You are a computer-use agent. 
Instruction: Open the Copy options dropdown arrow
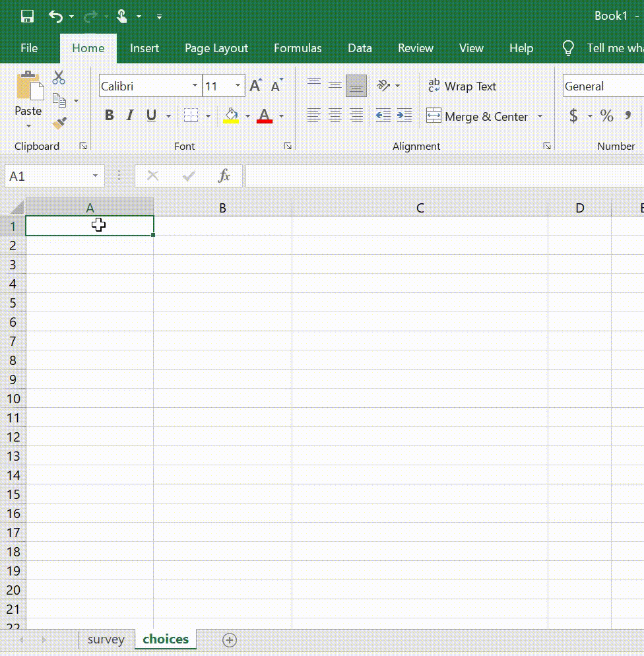[x=76, y=101]
